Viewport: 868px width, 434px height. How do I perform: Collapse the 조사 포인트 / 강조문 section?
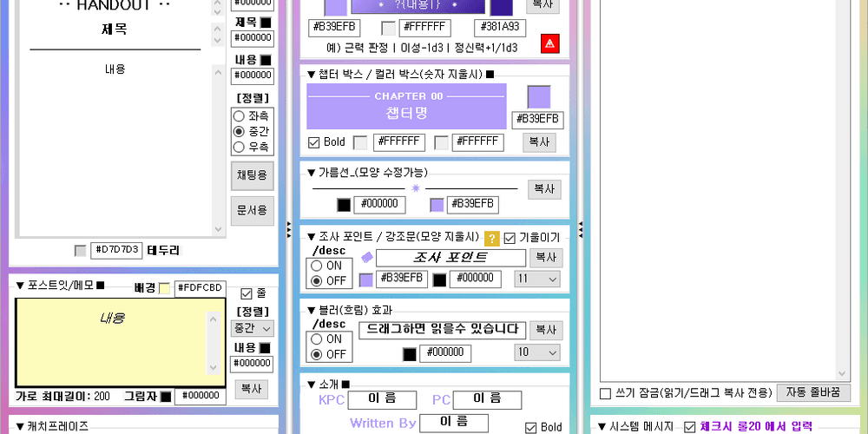(x=312, y=237)
